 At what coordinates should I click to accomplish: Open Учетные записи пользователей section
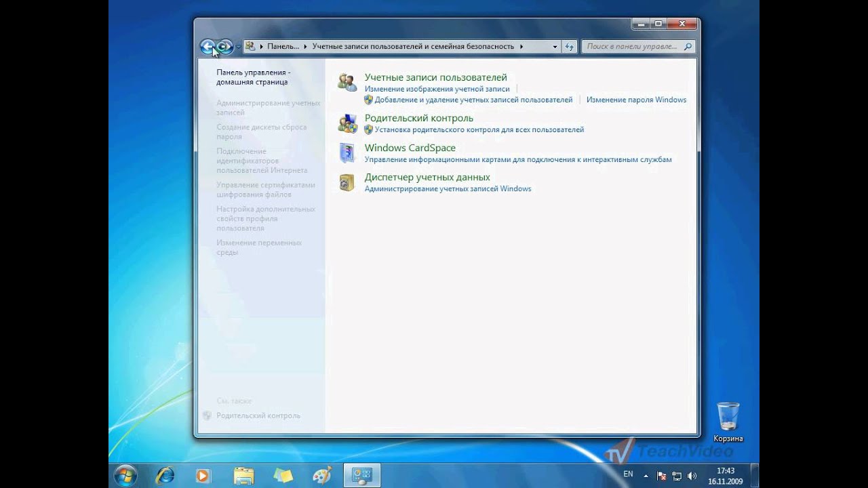pyautogui.click(x=435, y=77)
